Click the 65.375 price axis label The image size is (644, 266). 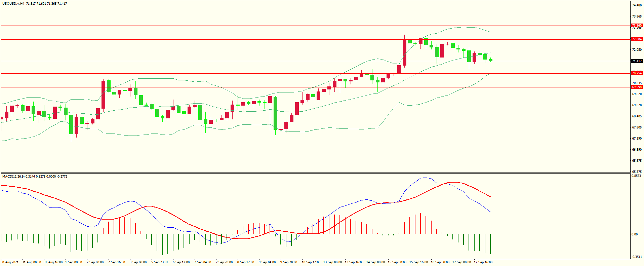[x=637, y=172]
